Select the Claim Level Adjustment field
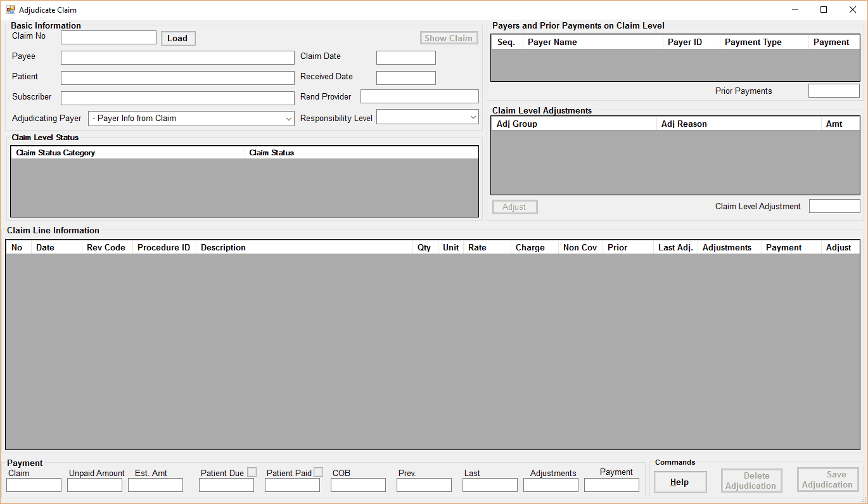The height and width of the screenshot is (504, 868). (834, 205)
